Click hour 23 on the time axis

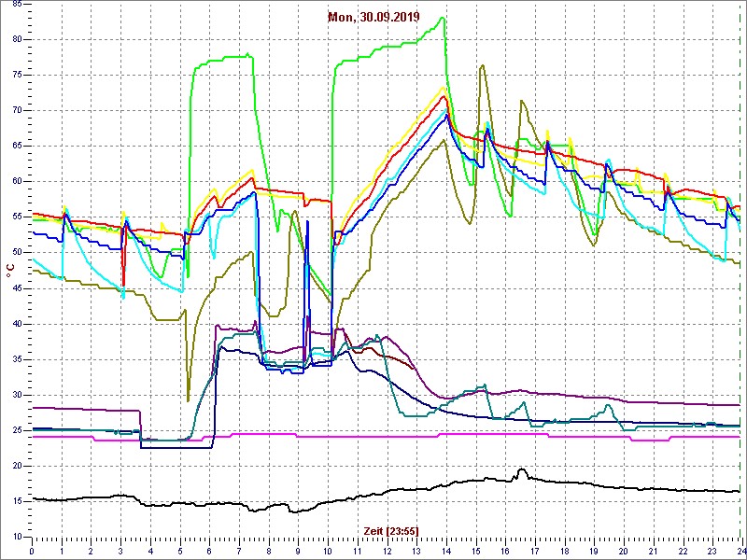tap(712, 552)
